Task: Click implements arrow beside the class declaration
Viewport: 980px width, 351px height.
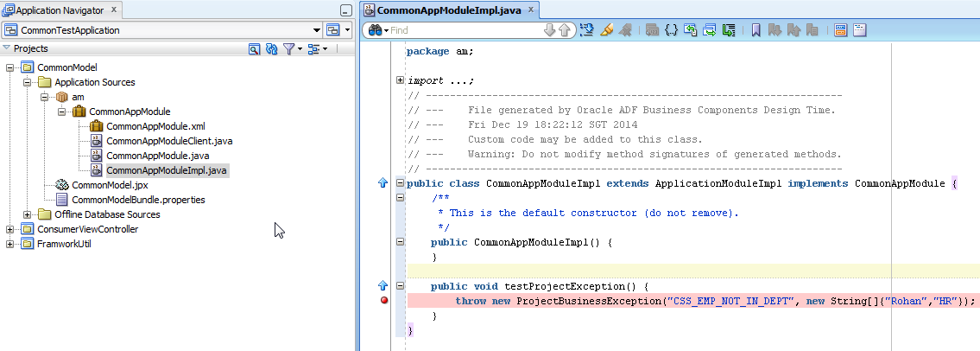Action: (383, 182)
